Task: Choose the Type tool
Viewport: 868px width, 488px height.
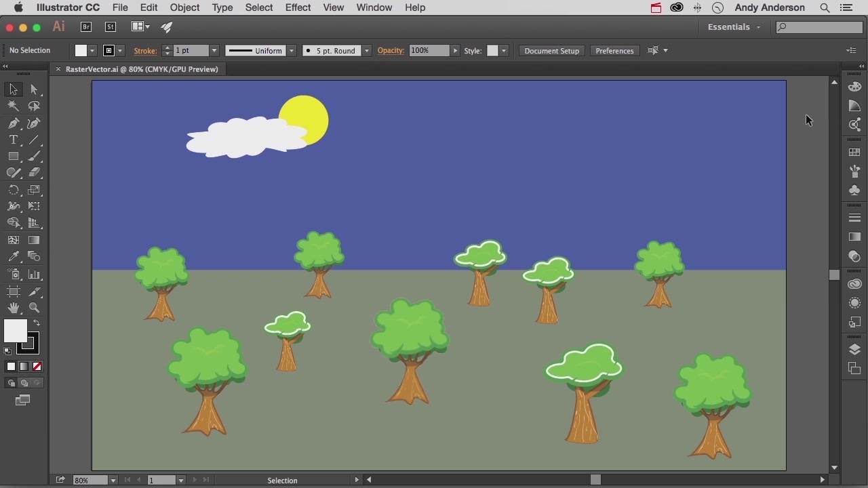Action: pyautogui.click(x=13, y=140)
